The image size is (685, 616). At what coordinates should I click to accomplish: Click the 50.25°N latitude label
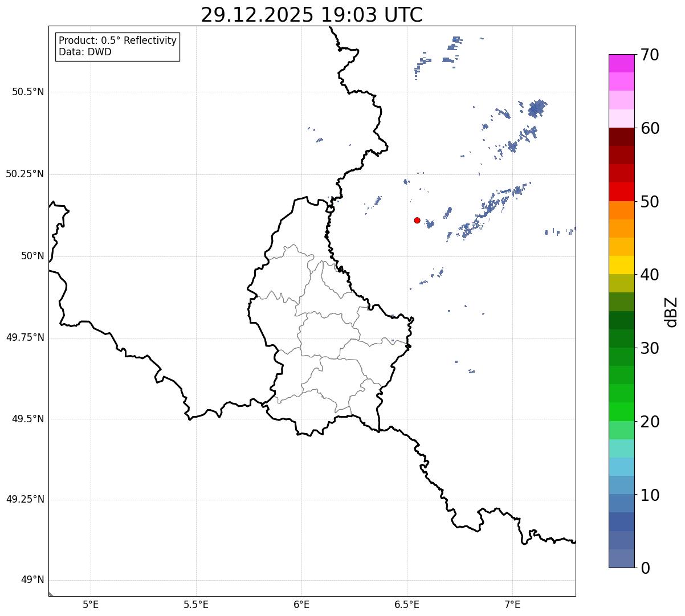[25, 174]
